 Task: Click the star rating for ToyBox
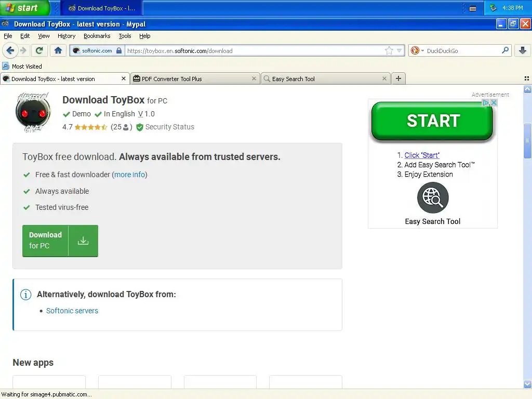[90, 127]
